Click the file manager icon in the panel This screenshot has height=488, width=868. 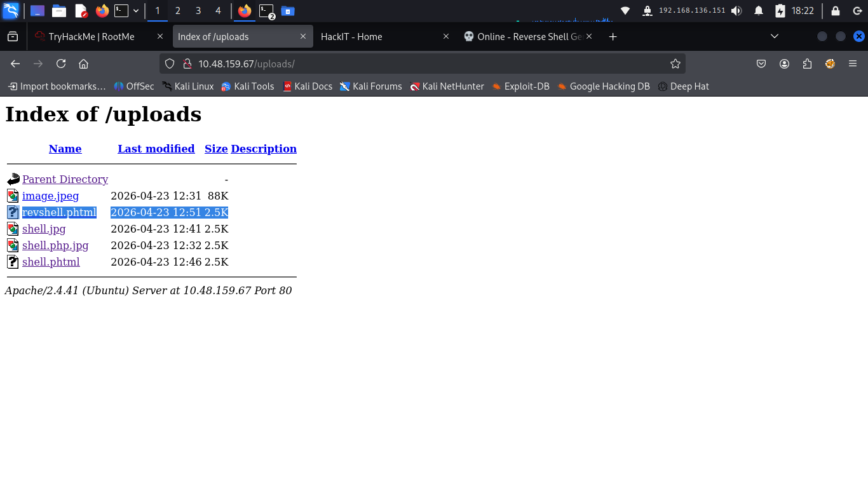point(59,11)
